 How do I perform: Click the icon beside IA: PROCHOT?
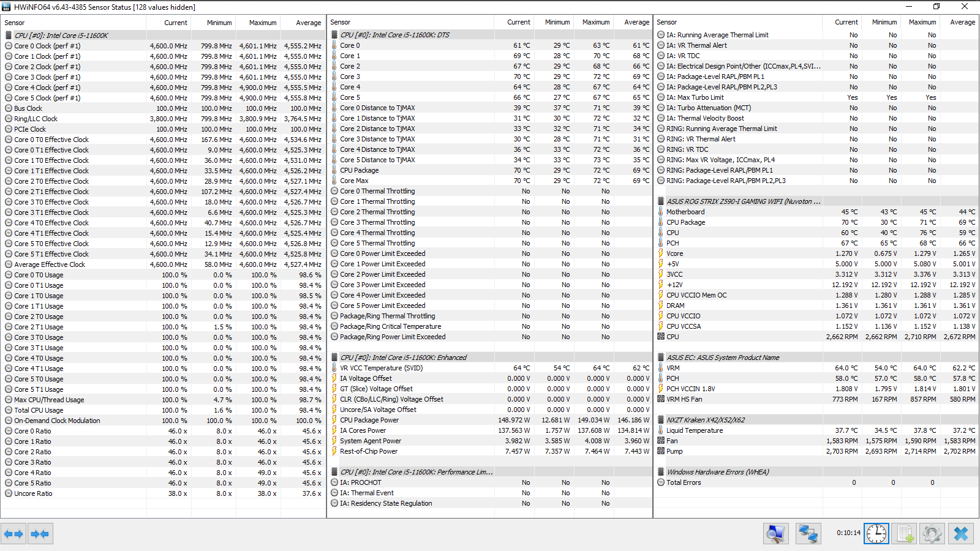point(334,482)
